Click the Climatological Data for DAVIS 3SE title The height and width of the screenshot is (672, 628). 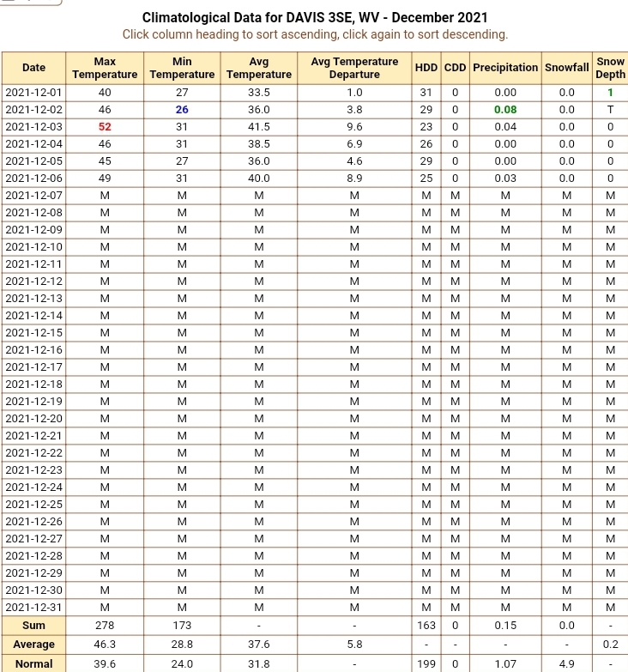[x=314, y=17]
